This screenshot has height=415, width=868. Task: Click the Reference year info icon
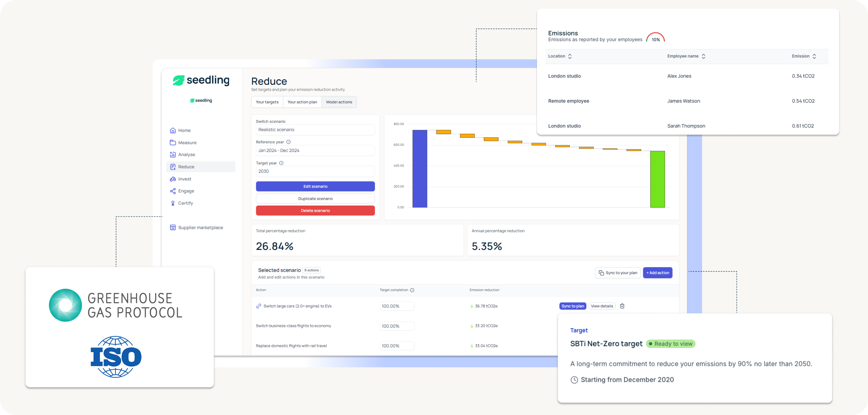pyautogui.click(x=288, y=142)
